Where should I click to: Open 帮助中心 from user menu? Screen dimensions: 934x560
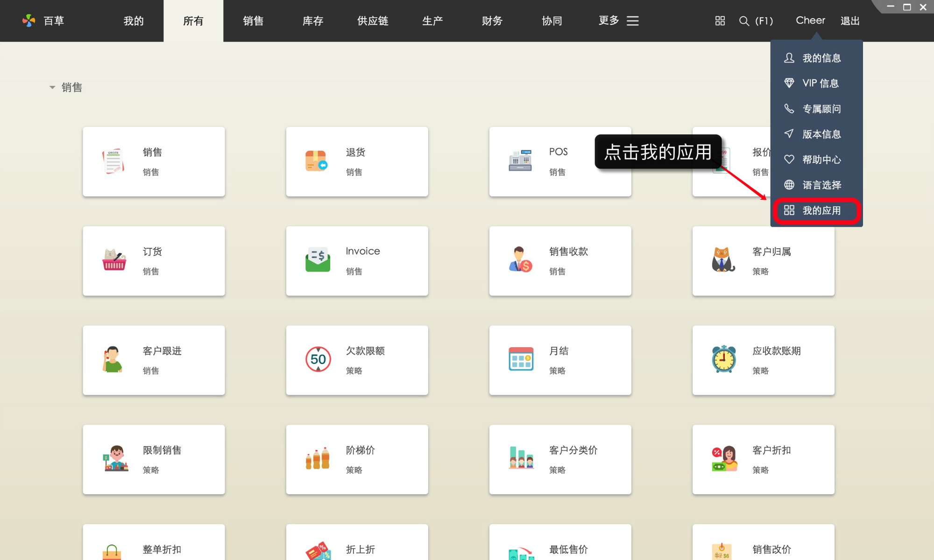point(816,160)
